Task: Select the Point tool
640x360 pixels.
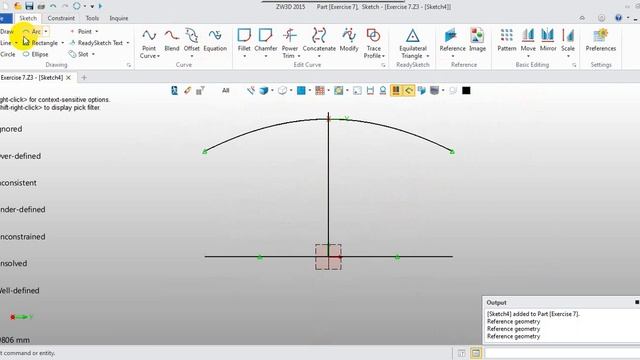Action: [x=81, y=31]
